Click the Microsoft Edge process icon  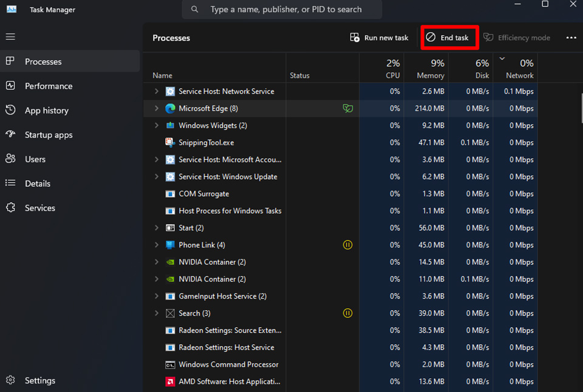tap(171, 109)
